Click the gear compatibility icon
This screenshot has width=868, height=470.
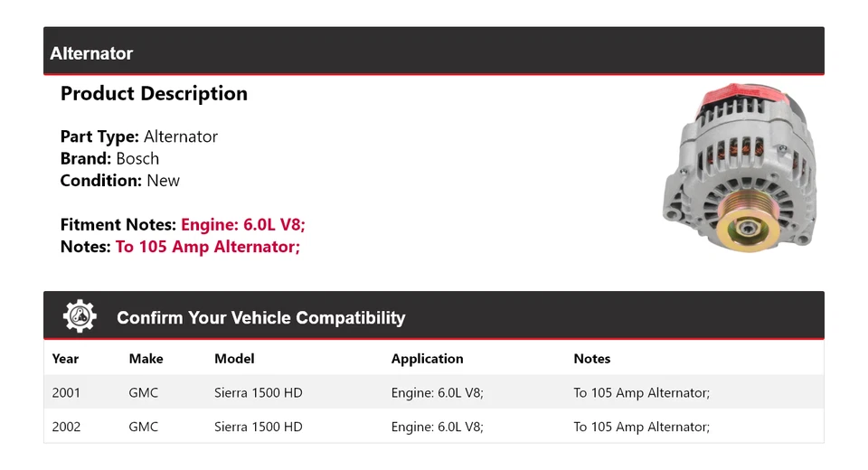coord(80,315)
